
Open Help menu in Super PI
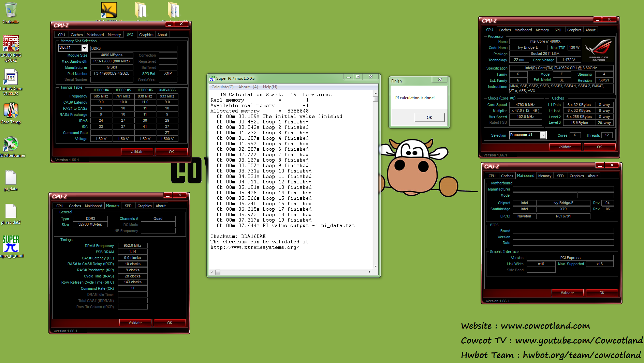[270, 87]
